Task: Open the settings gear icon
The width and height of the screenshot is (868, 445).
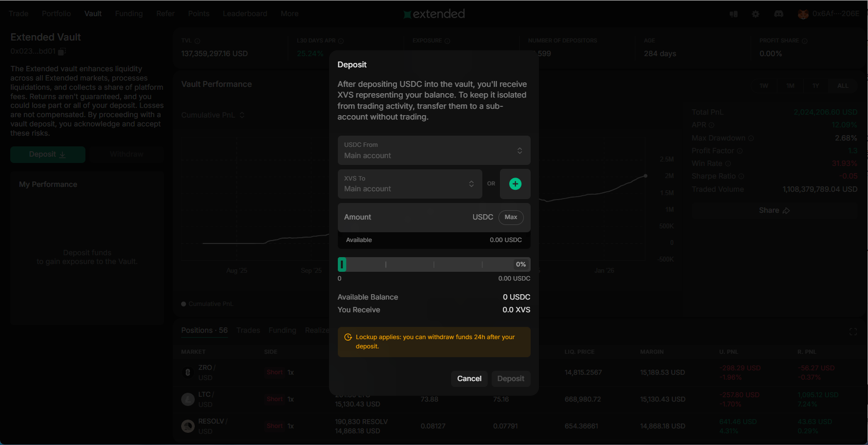Action: pyautogui.click(x=755, y=14)
